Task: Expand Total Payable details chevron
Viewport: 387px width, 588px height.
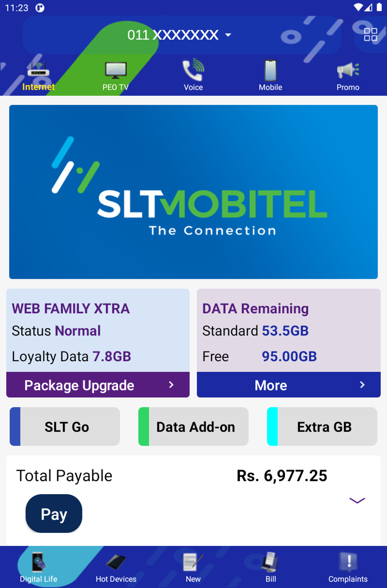Action: coord(357,500)
